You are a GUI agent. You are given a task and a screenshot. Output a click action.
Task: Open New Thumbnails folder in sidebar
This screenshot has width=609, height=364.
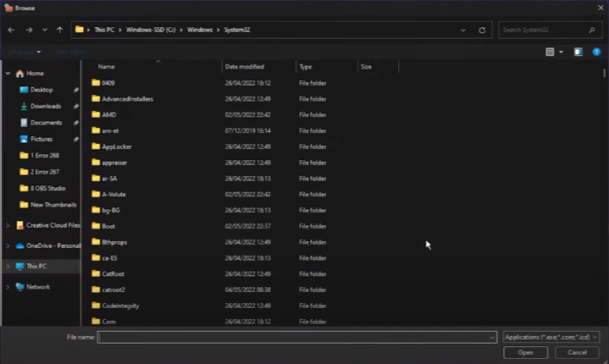pos(53,205)
